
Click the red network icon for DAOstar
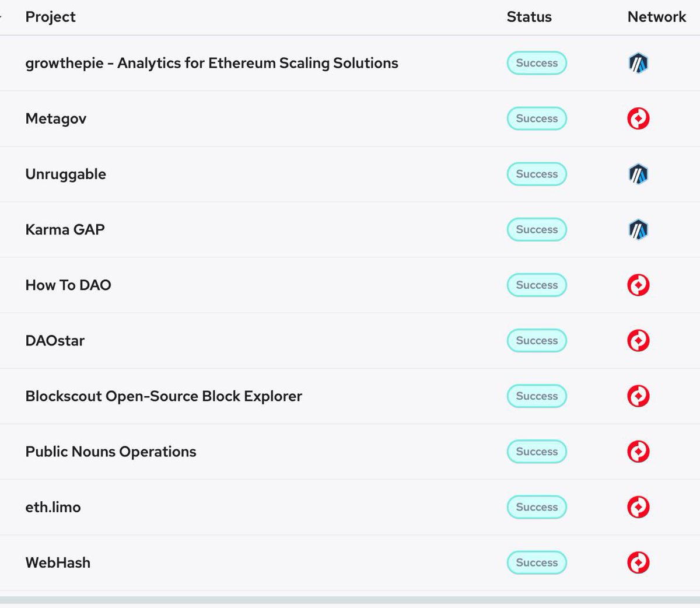click(x=638, y=340)
